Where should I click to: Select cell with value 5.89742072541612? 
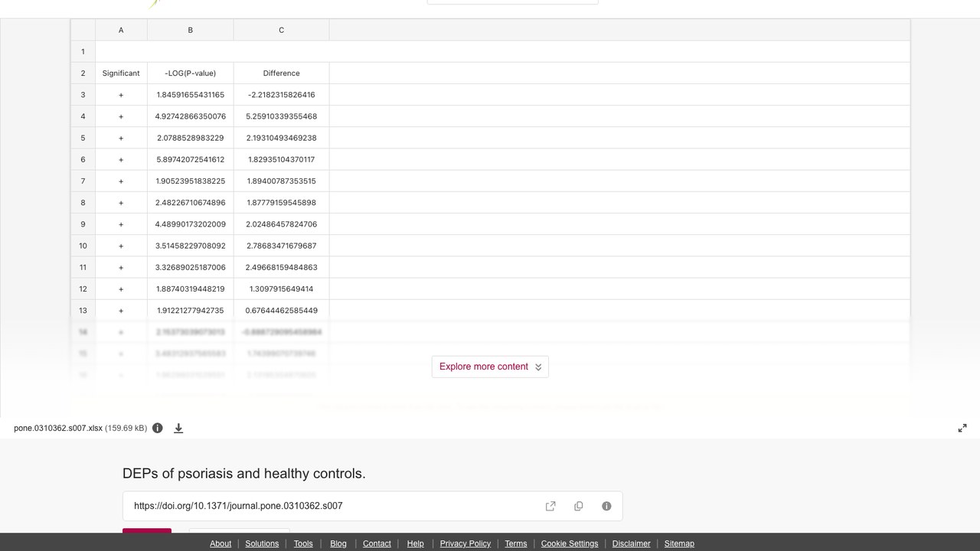191,159
